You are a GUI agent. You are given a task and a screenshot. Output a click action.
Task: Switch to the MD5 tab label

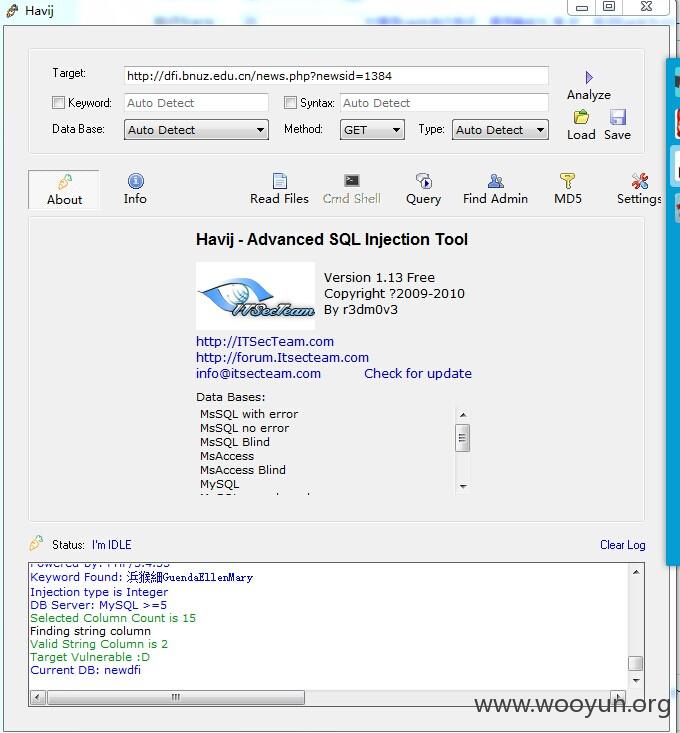(568, 199)
